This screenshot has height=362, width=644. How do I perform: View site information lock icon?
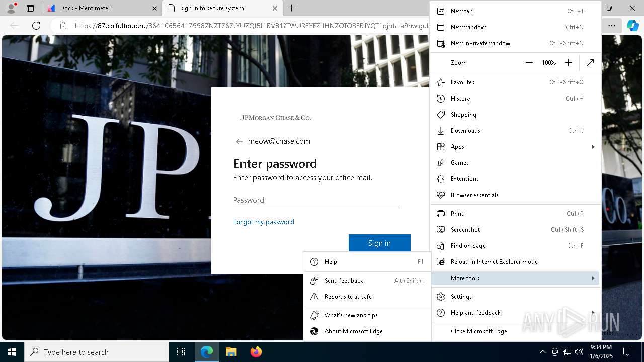(x=63, y=26)
